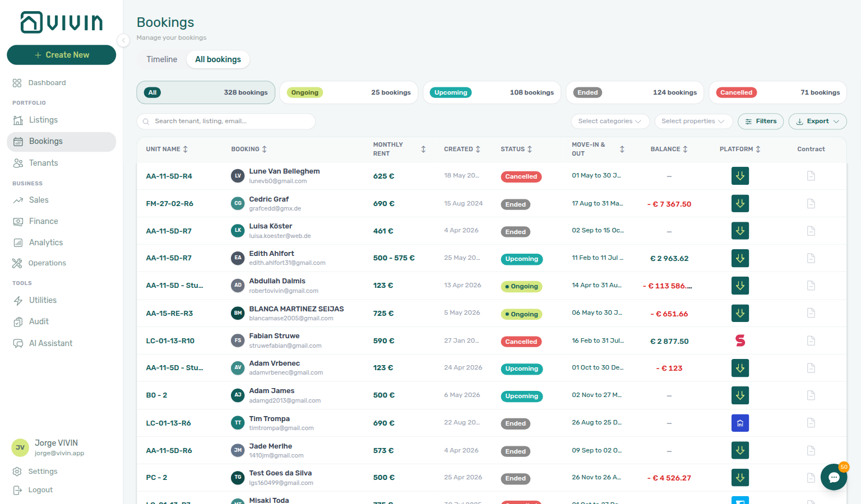Open the Filters button
Screen dimensions: 861x504
click(x=761, y=121)
